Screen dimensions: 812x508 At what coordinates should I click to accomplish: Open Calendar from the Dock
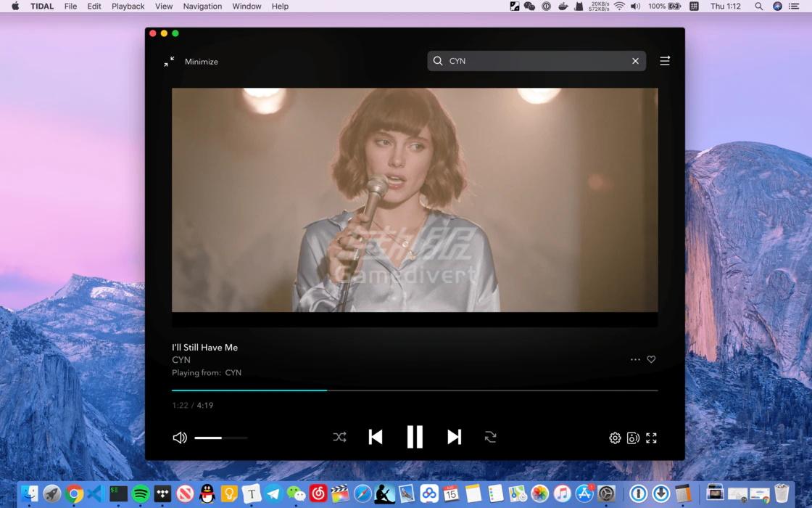click(x=451, y=493)
